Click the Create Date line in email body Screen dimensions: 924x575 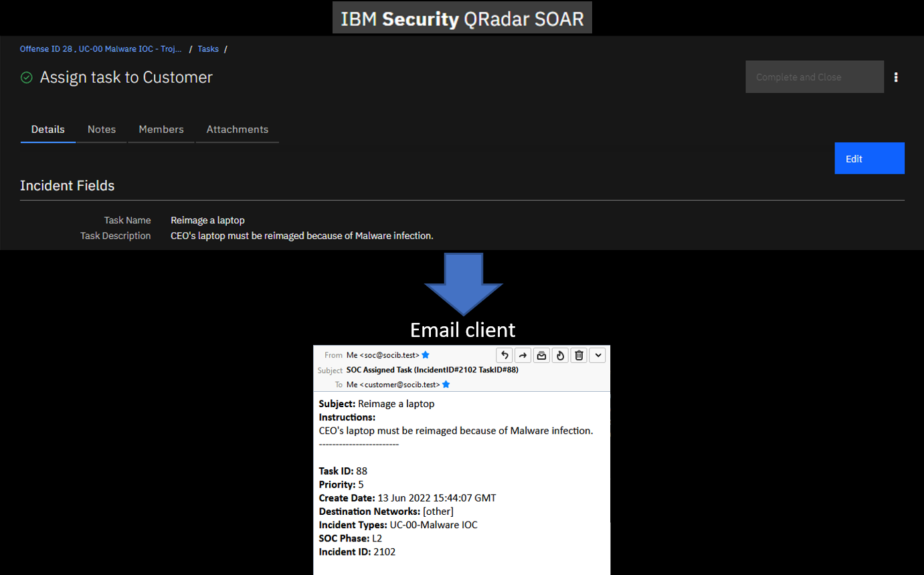pyautogui.click(x=407, y=498)
